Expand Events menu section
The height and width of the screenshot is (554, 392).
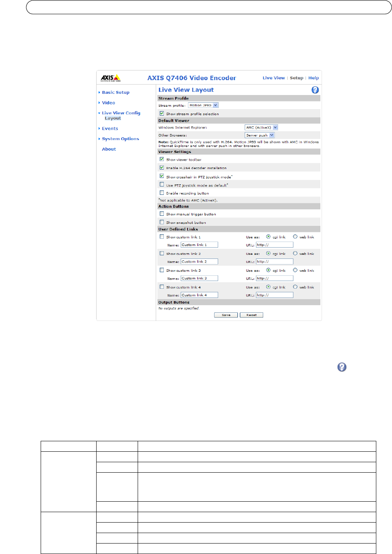click(x=110, y=129)
